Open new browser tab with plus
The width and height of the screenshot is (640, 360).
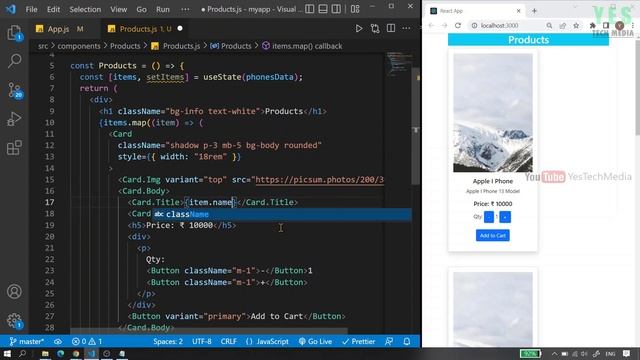click(x=534, y=11)
